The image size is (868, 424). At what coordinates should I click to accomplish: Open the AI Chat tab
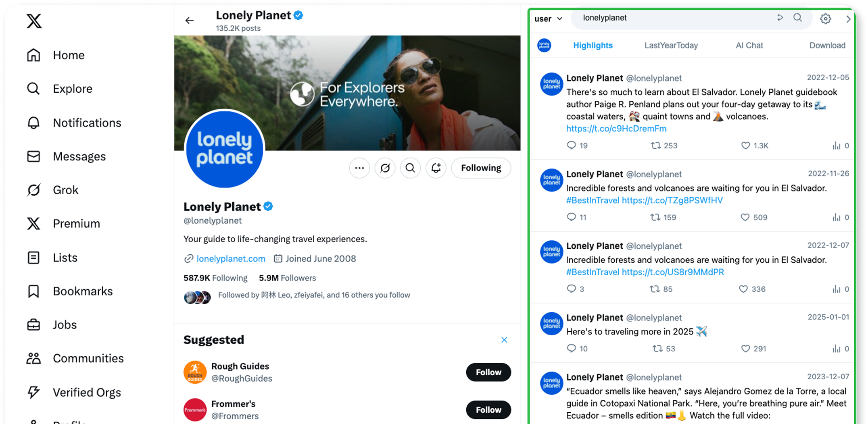pyautogui.click(x=749, y=46)
